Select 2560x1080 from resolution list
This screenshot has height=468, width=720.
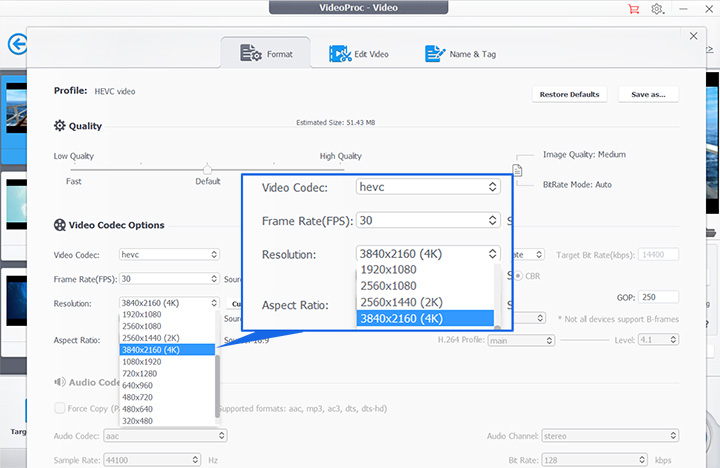click(x=167, y=326)
